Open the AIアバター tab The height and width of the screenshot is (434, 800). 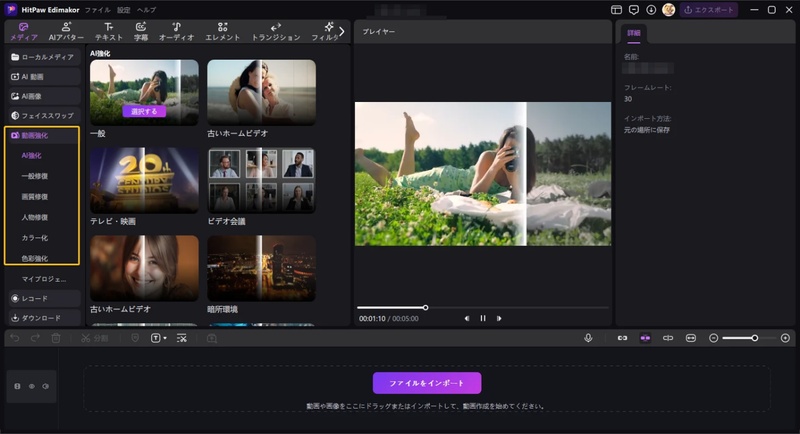coord(66,31)
